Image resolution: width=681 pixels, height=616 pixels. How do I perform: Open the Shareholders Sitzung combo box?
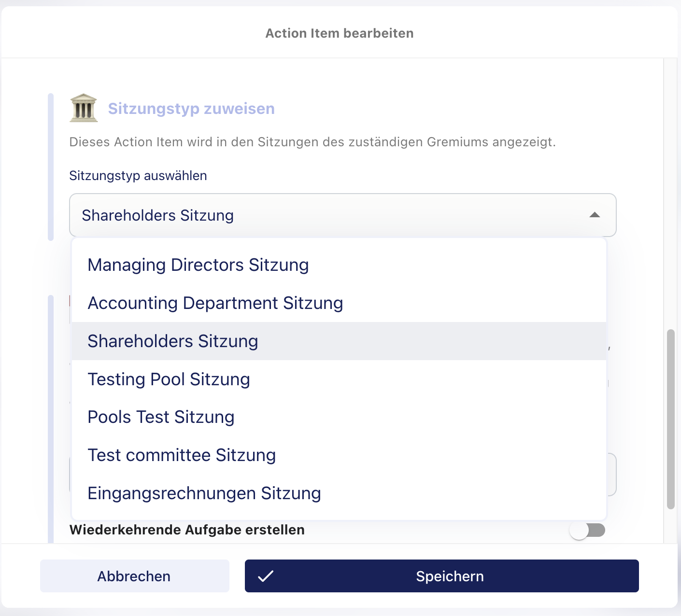[x=343, y=215]
